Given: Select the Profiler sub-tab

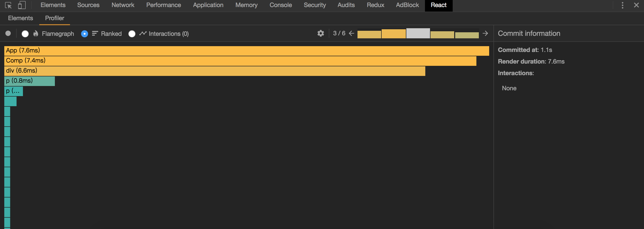Looking at the screenshot, I should (55, 18).
